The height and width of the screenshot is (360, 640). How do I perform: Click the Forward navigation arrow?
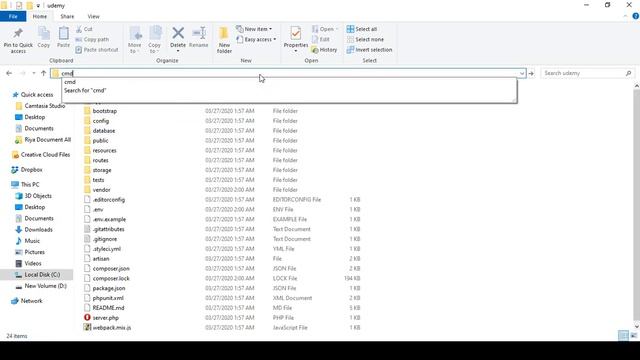click(23, 73)
